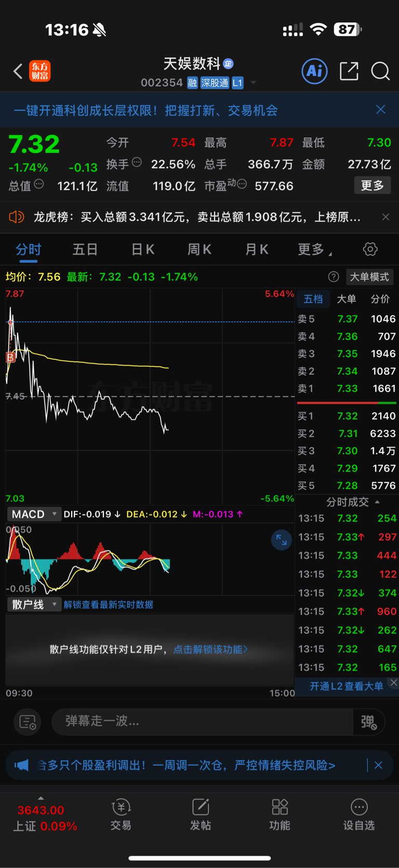Viewport: 399px width, 868px height.
Task: Open the 弹幕 list icon
Action: 27,722
